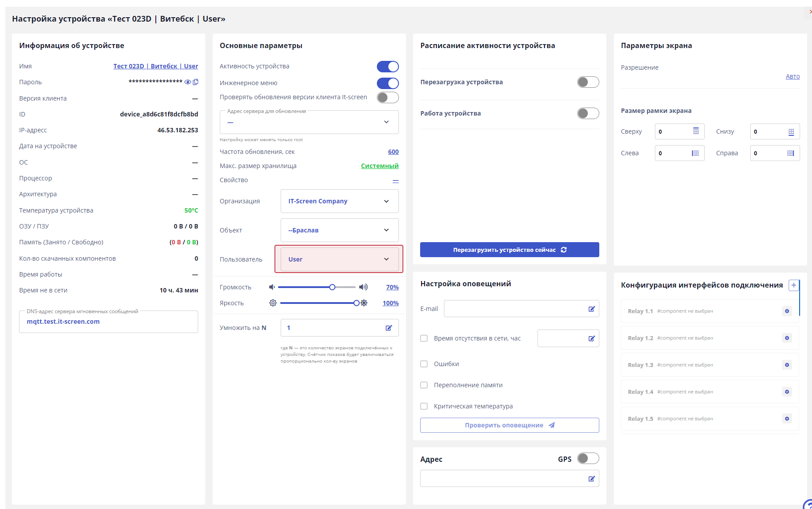Open settings gear for Relay 1.3

(787, 365)
